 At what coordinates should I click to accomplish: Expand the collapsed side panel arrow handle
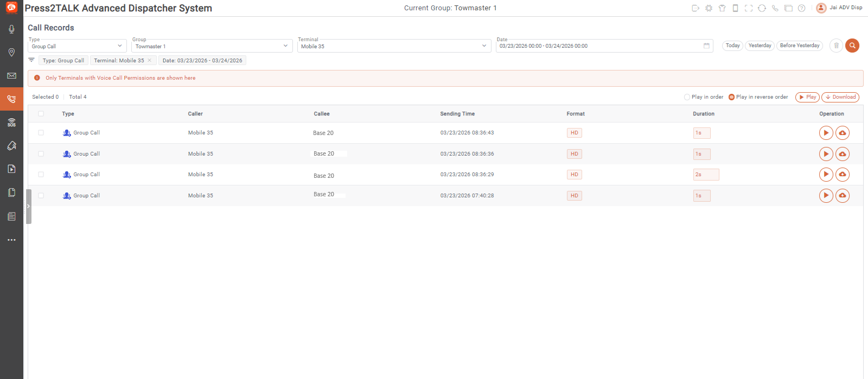[x=29, y=206]
